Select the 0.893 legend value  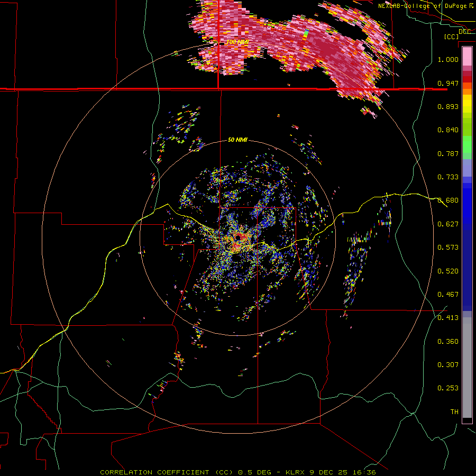[448, 106]
